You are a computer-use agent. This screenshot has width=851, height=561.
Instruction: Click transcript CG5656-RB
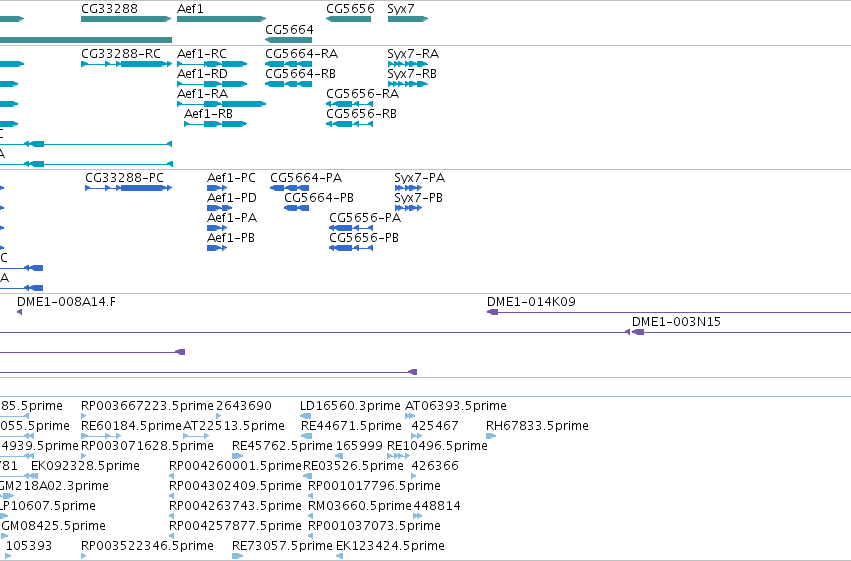click(350, 124)
